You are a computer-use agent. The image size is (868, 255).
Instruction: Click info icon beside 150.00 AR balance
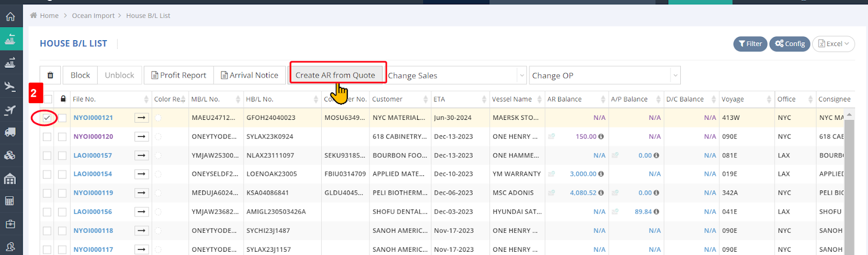[x=601, y=137]
